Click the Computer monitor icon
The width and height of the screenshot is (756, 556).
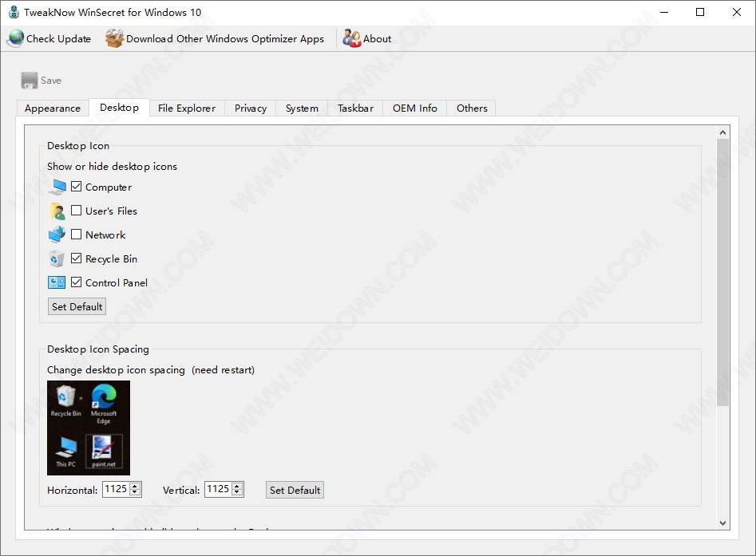[57, 187]
